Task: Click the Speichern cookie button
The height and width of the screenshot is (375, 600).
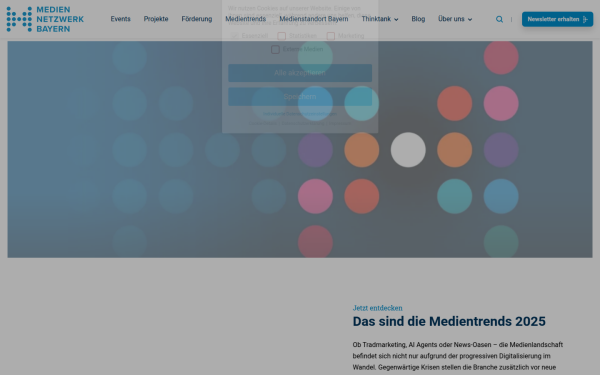Action: pos(300,96)
